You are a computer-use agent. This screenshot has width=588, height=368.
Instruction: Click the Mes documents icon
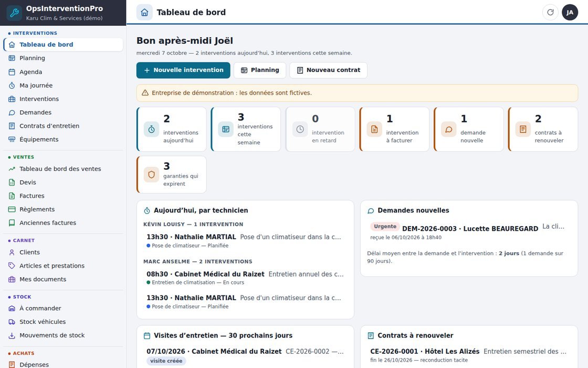point(12,279)
